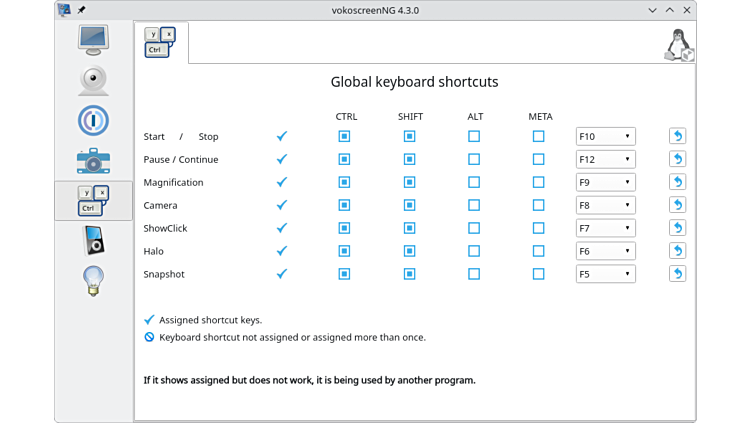Open the F10 key dropdown
This screenshot has width=752, height=423.
coord(605,136)
